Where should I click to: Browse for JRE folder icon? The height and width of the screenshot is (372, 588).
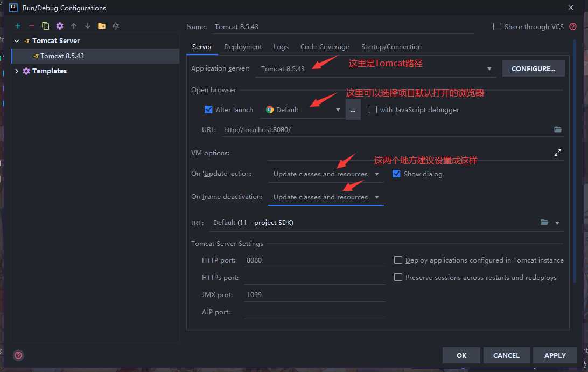(544, 223)
